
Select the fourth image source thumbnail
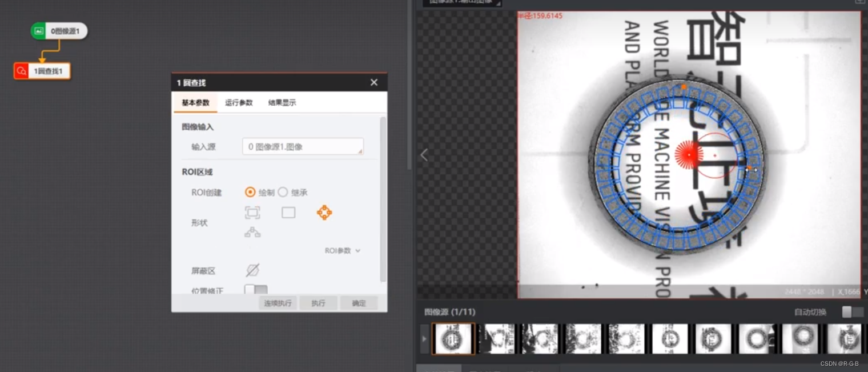[x=583, y=339]
